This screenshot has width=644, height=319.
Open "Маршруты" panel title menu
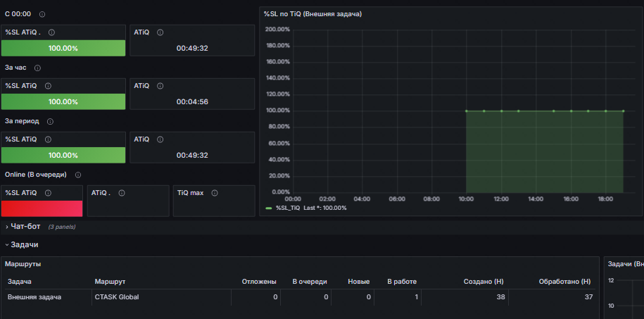click(x=23, y=264)
